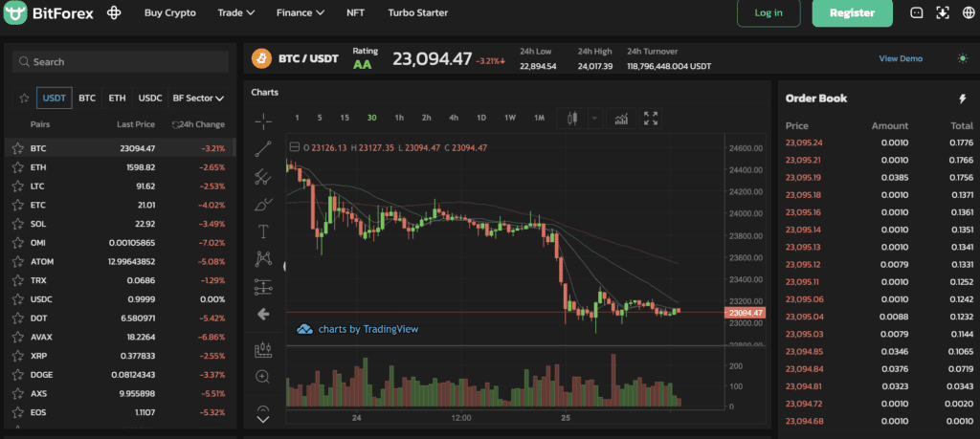Click in the pair Search field
The image size is (980, 439).
(121, 62)
